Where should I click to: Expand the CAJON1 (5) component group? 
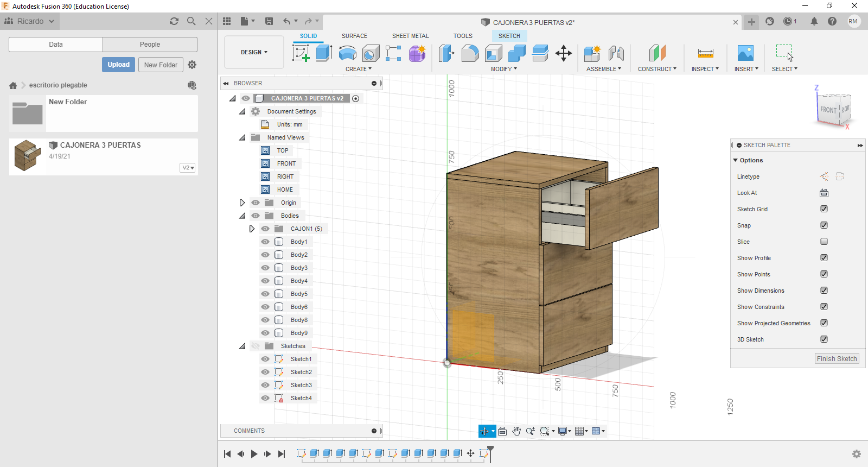[252, 229]
